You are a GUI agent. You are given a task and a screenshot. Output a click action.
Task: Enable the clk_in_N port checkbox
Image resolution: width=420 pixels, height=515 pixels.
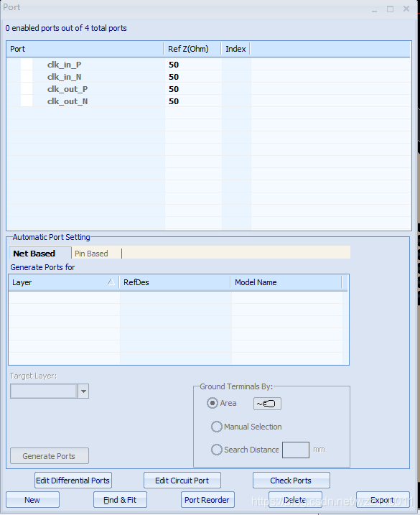27,77
